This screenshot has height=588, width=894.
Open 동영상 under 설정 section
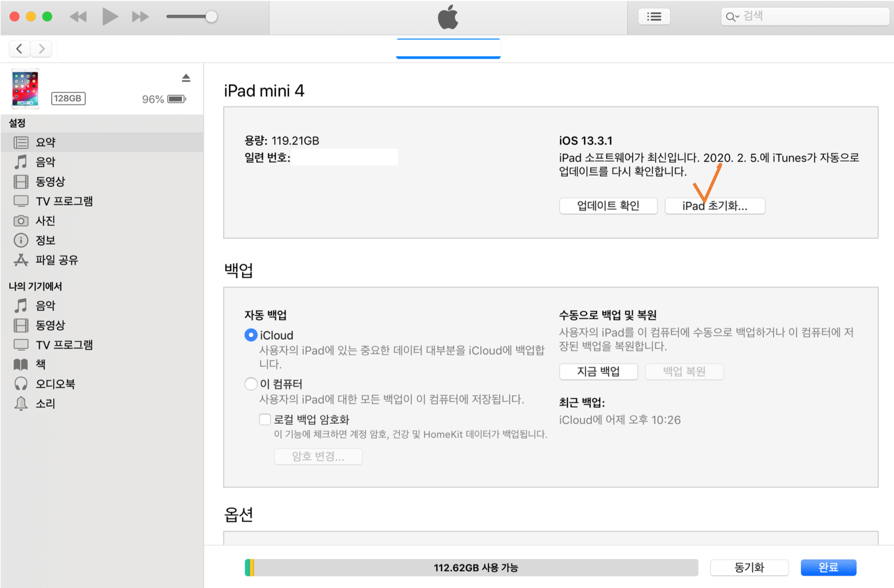(x=102, y=181)
